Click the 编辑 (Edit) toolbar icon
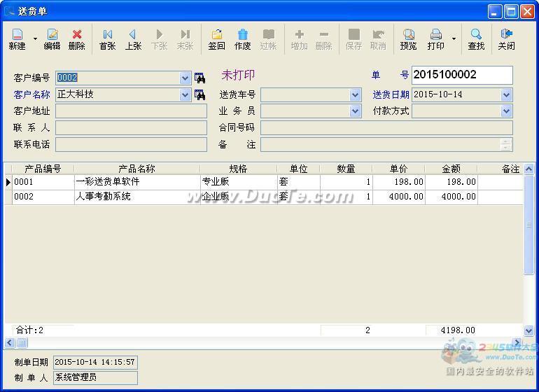Viewport: 539px width, 392px height. coord(52,39)
